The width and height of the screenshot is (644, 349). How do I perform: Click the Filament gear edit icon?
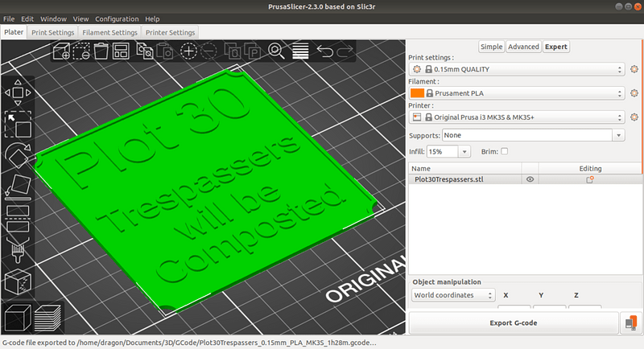634,93
